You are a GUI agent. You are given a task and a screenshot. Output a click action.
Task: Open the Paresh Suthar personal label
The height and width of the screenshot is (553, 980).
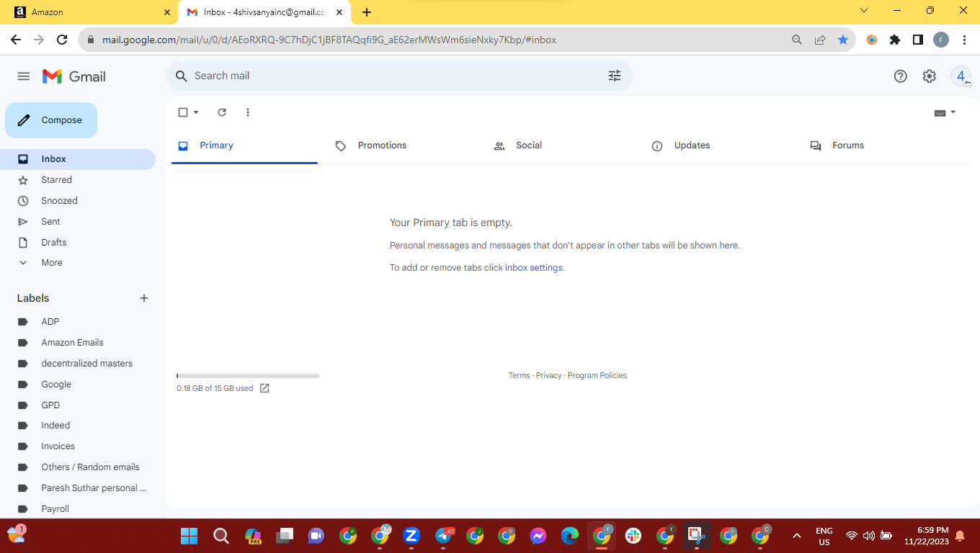coord(78,488)
